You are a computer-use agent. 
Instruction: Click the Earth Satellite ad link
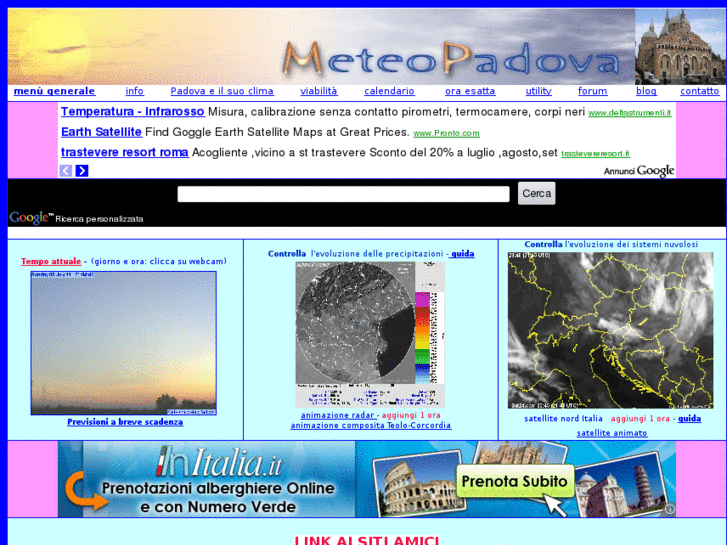coord(101,132)
